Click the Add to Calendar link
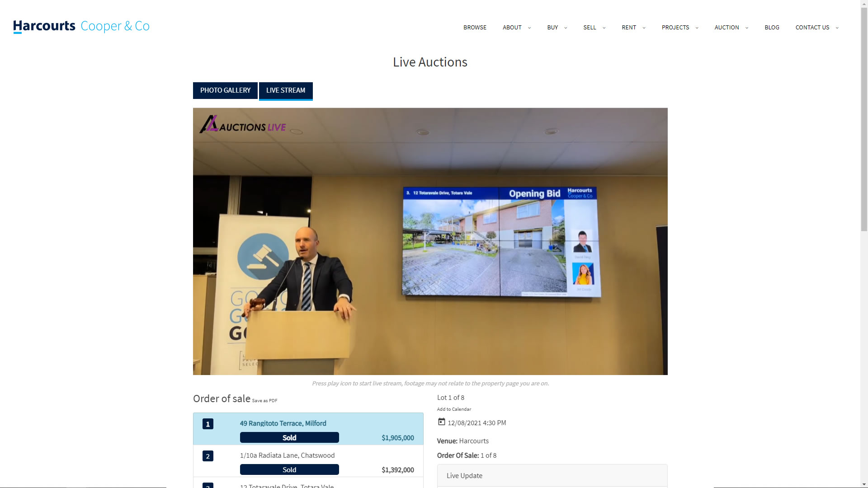Screen dimensions: 868x488 tap(454, 409)
